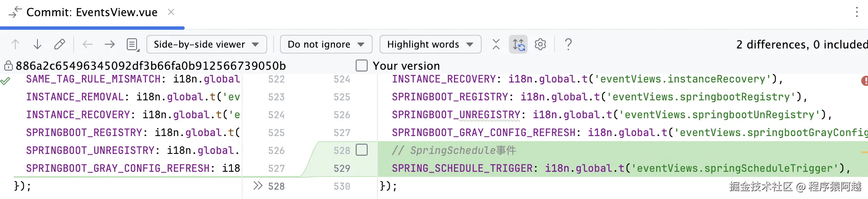Select the Commit: EventsView.vue tab
This screenshot has height=199, width=868.
(91, 12)
